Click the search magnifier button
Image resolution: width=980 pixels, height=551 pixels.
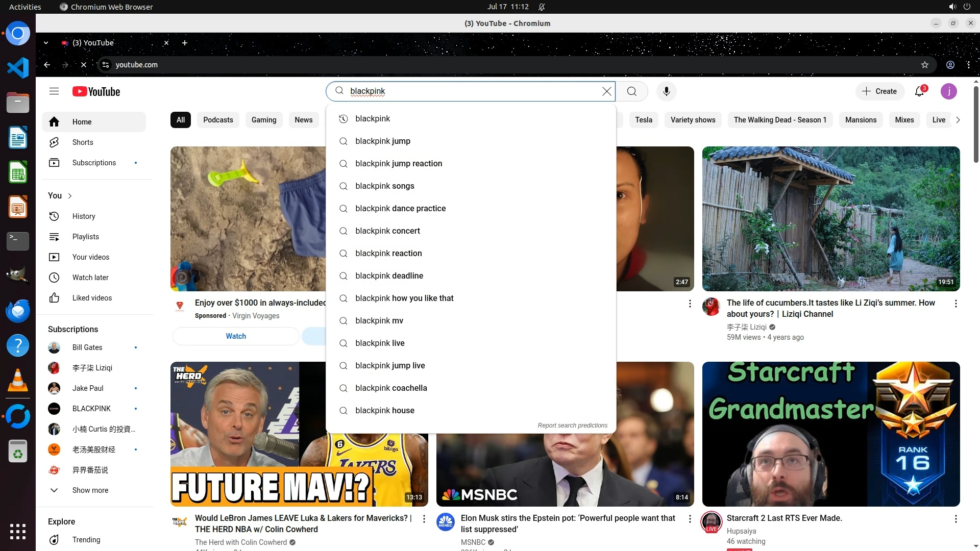click(632, 91)
